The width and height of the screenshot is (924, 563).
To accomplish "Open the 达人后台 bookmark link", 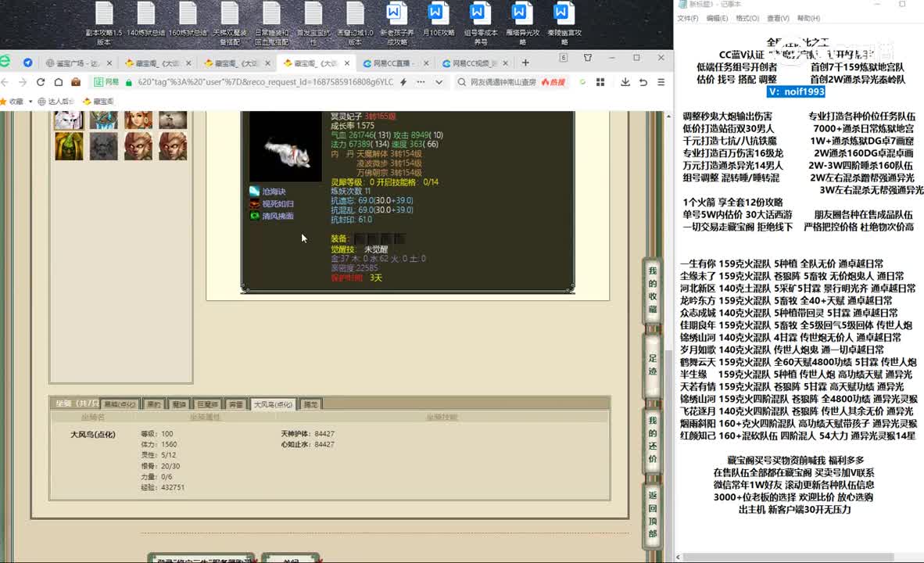I will point(56,102).
